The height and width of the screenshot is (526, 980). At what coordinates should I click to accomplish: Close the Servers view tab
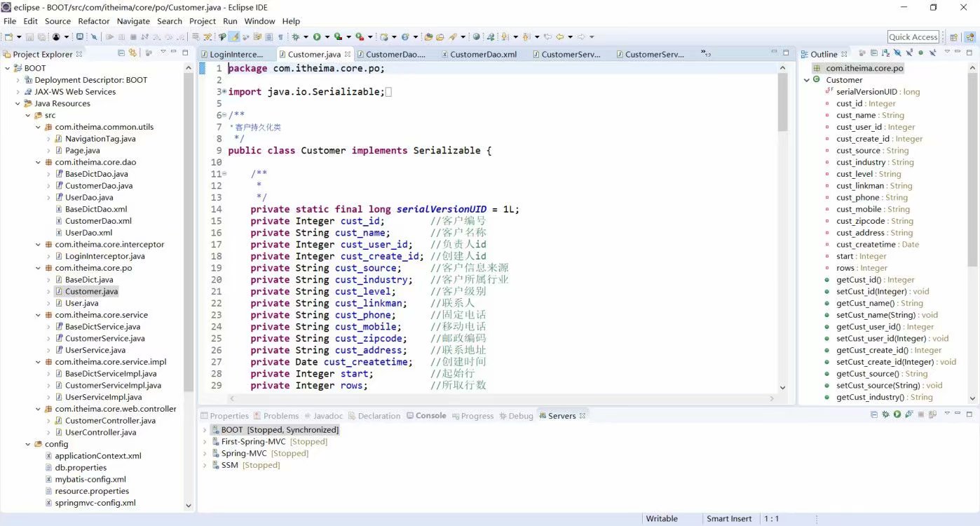tap(582, 416)
